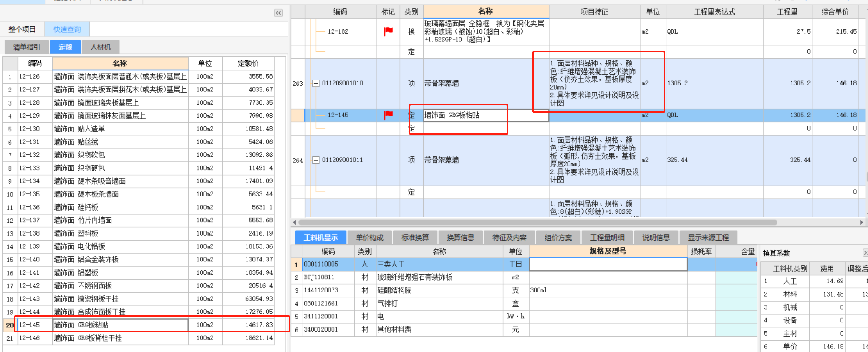Image resolution: width=868 pixels, height=352 pixels.
Task: Click the 规格及型号 column header
Action: point(608,251)
